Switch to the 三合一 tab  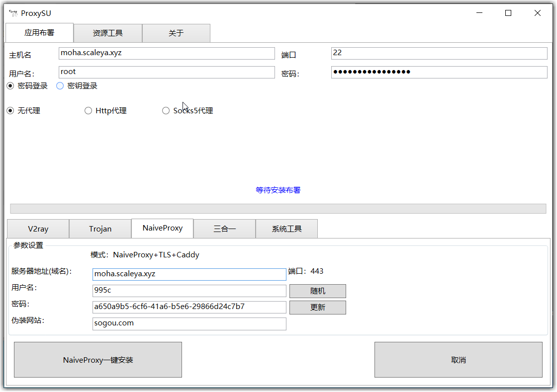click(224, 229)
